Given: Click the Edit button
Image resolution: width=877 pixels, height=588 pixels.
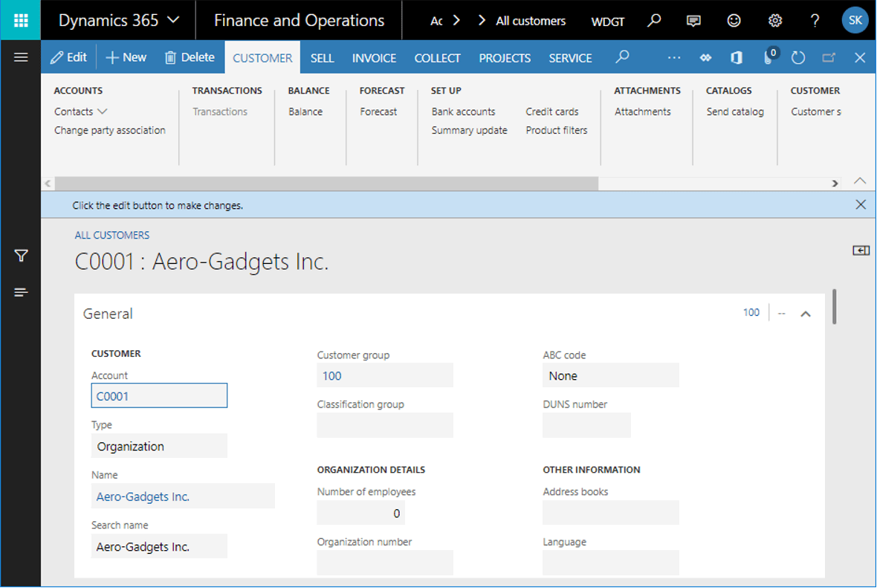Looking at the screenshot, I should (x=69, y=57).
